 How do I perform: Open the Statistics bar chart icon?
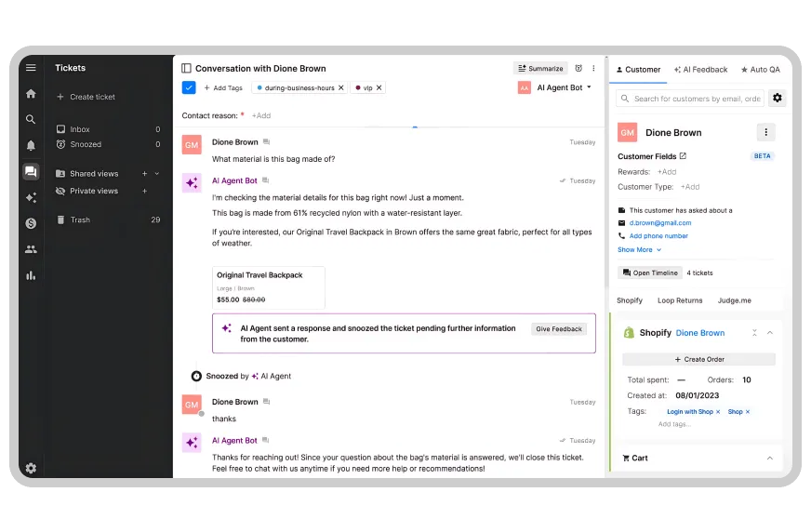[31, 275]
